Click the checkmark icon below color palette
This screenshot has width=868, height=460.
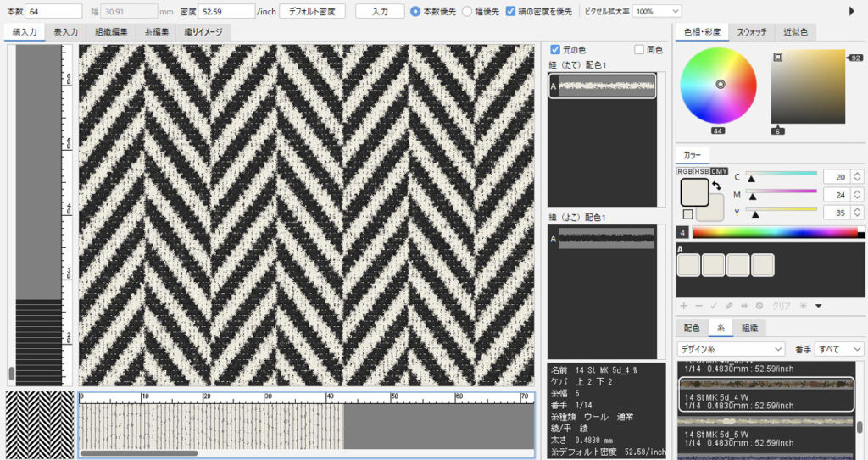[713, 305]
